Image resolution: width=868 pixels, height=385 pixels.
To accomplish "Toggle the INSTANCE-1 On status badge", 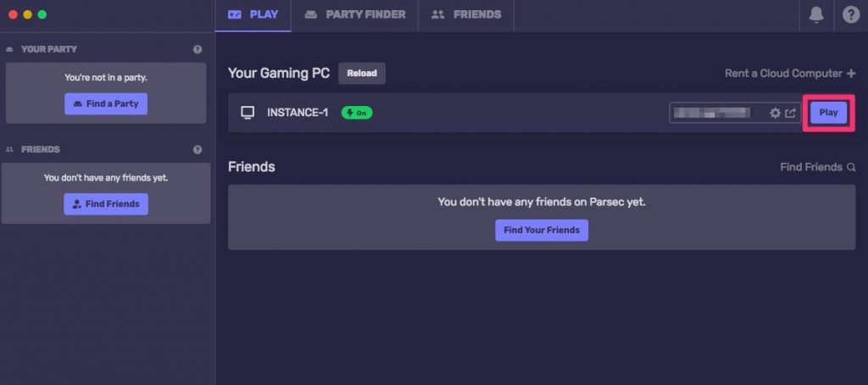I will (x=357, y=113).
